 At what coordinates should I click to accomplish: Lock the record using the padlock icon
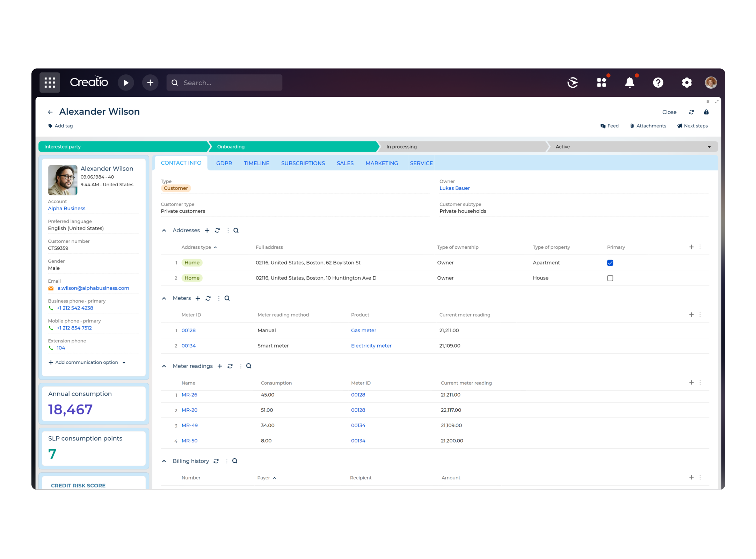[706, 112]
